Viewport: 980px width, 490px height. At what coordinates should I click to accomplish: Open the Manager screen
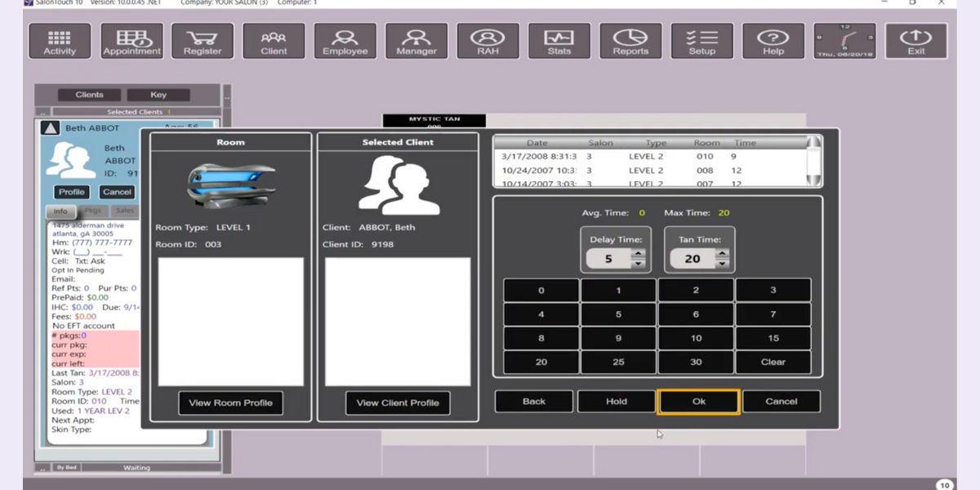coord(416,40)
